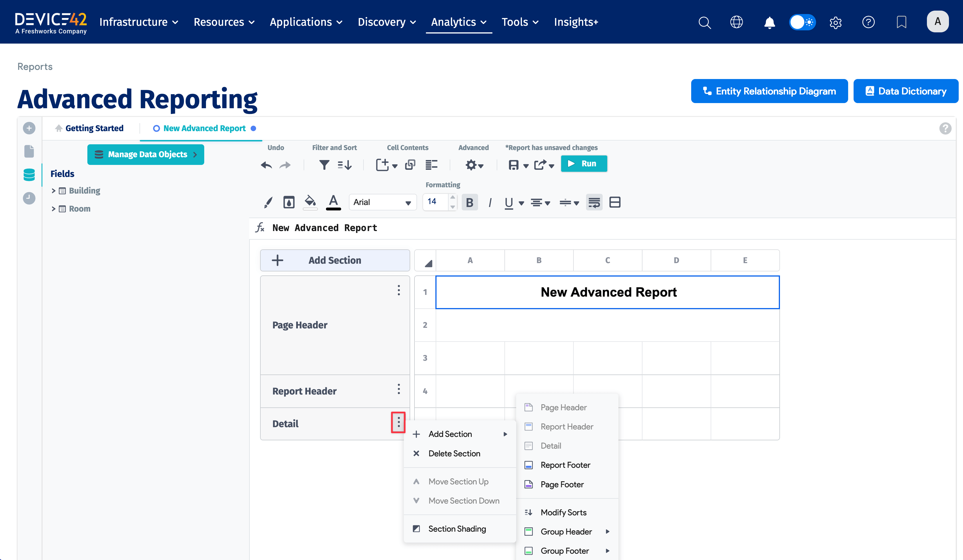Toggle Bold formatting

(470, 202)
